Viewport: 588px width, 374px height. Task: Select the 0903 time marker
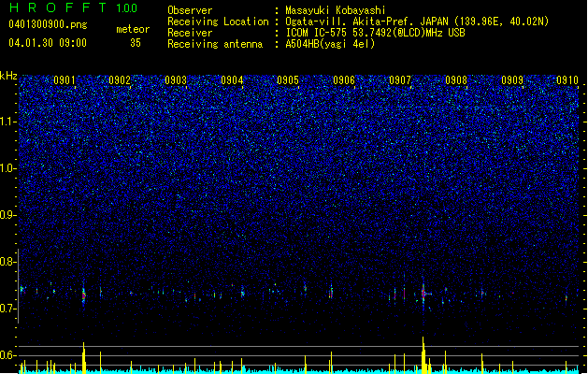point(176,80)
